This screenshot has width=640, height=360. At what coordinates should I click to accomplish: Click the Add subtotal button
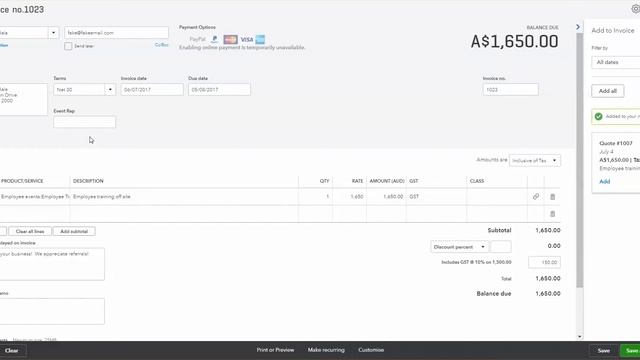74,231
